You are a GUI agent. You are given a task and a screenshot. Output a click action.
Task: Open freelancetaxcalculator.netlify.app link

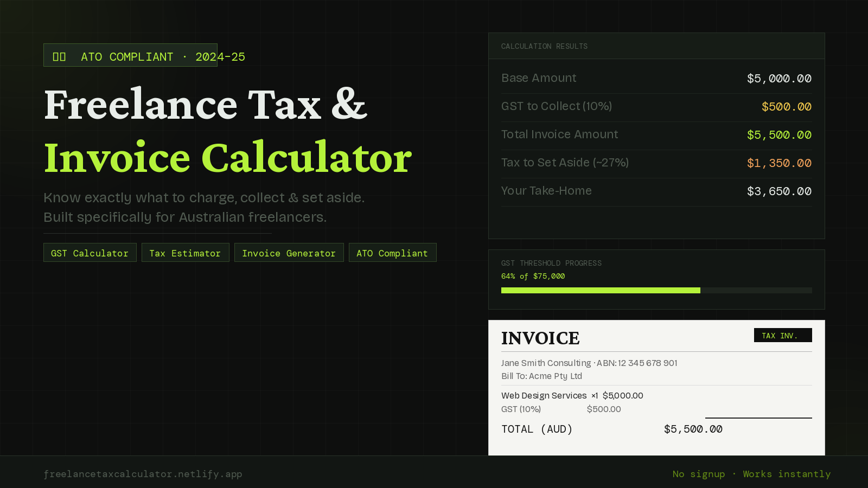coord(143,474)
